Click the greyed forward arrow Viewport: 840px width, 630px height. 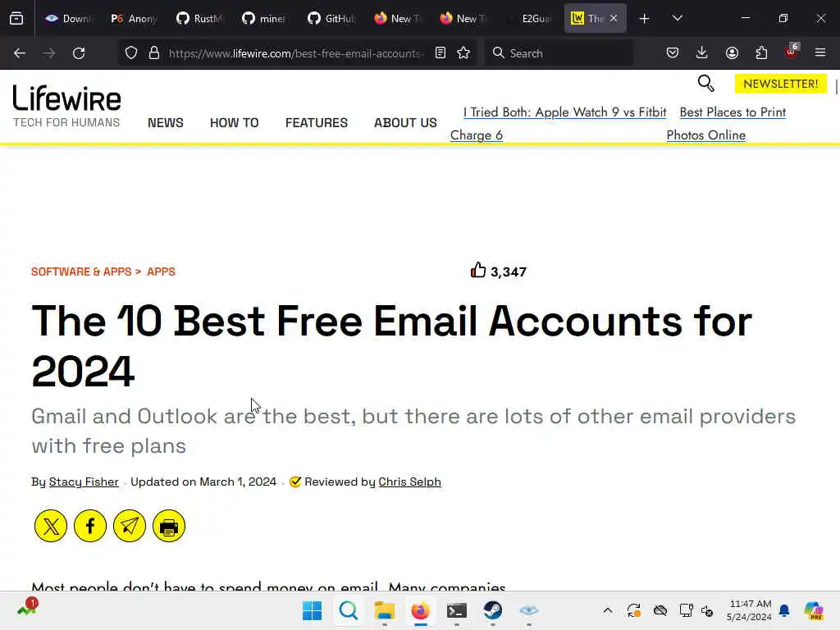click(x=49, y=53)
